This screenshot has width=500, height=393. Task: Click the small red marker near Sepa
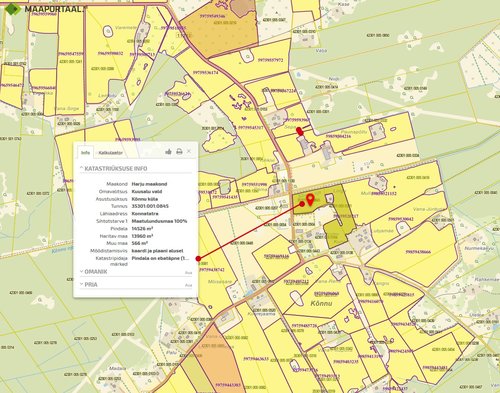pyautogui.click(x=299, y=131)
